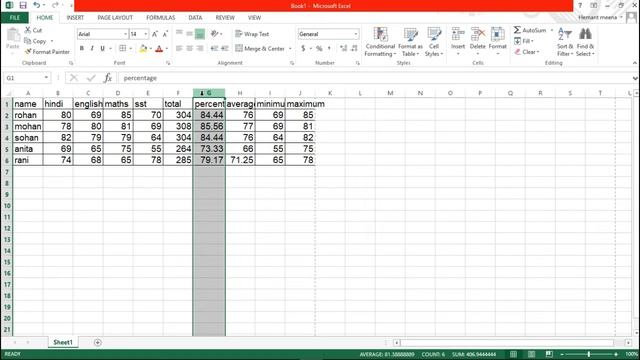The height and width of the screenshot is (360, 640).
Task: Click the zoom out minus button
Action: tap(562, 354)
